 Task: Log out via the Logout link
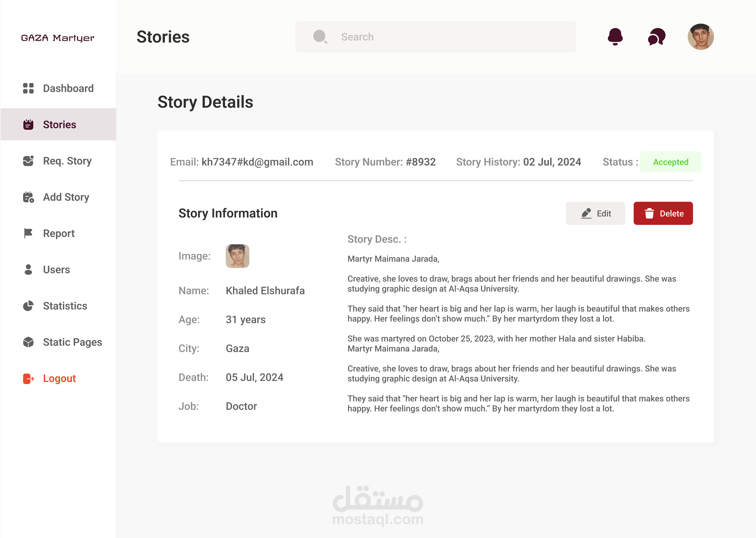tap(59, 378)
